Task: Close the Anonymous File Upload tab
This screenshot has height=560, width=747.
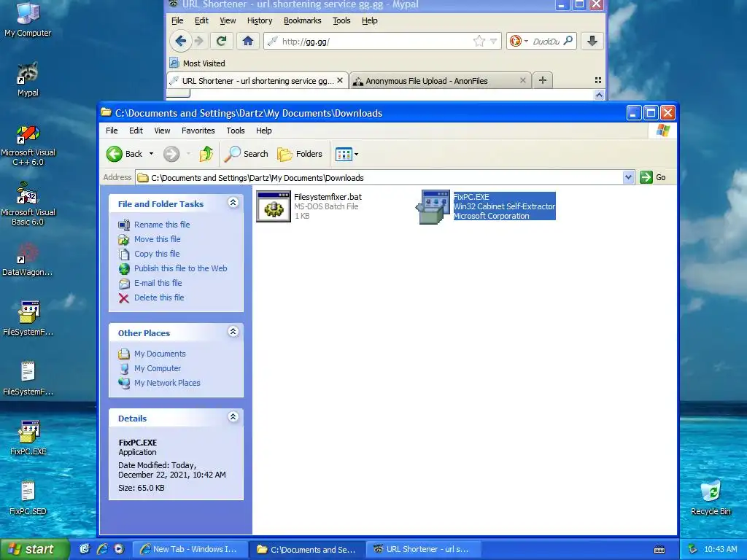Action: (x=522, y=80)
